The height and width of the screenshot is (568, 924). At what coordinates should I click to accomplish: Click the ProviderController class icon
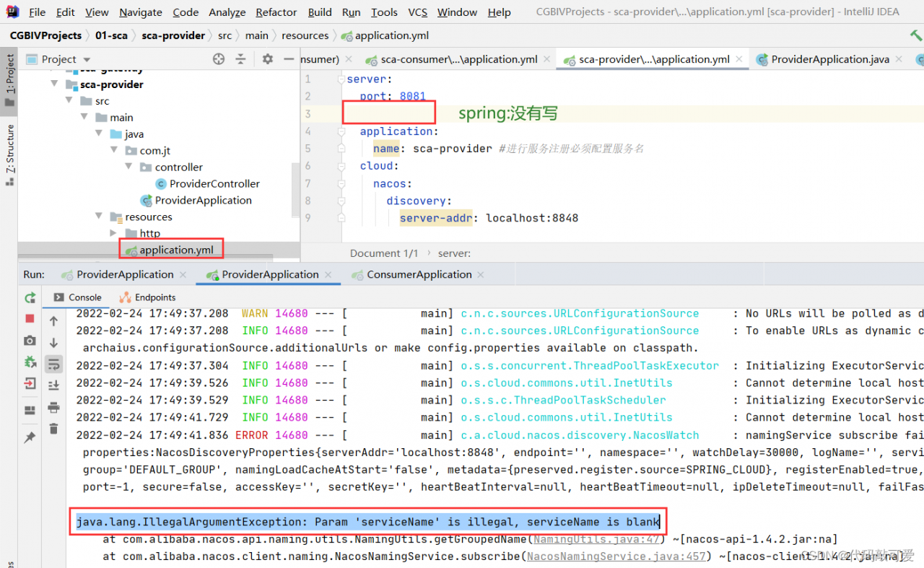tap(161, 184)
